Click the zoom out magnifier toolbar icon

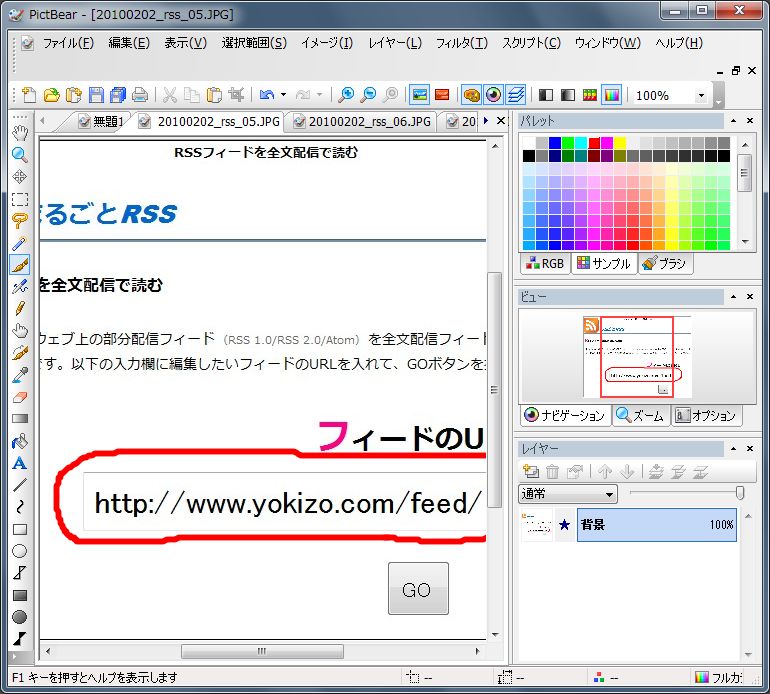tap(368, 94)
